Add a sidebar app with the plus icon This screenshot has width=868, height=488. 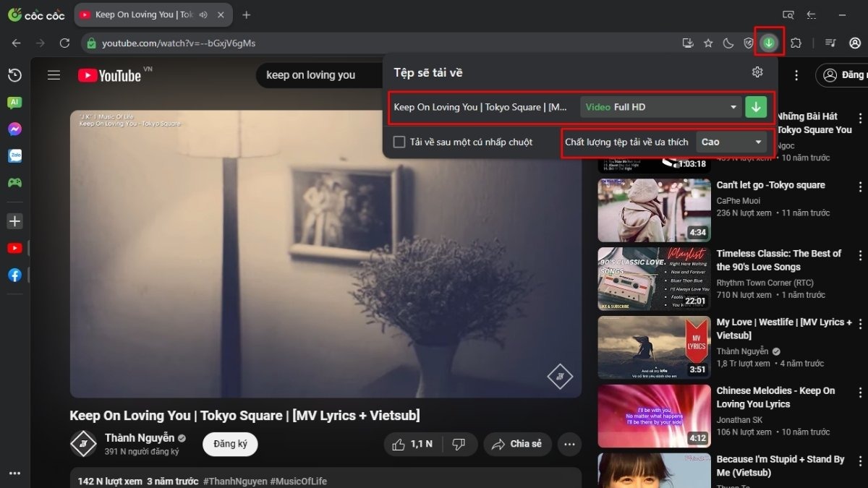pyautogui.click(x=14, y=221)
